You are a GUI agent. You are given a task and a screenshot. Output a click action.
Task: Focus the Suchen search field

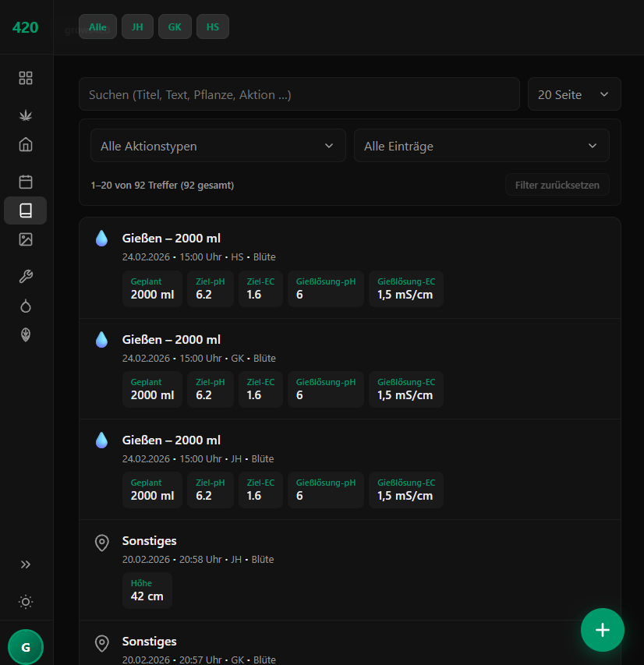[x=299, y=94]
